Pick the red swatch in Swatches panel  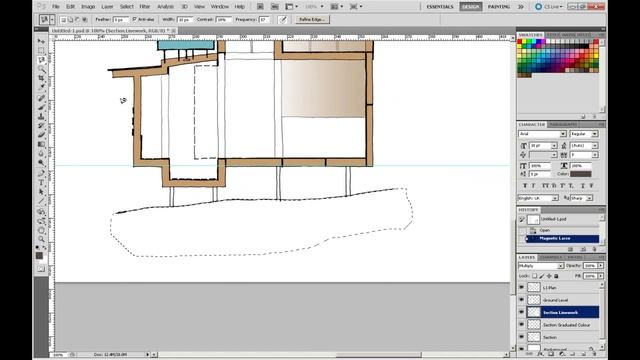[520, 42]
